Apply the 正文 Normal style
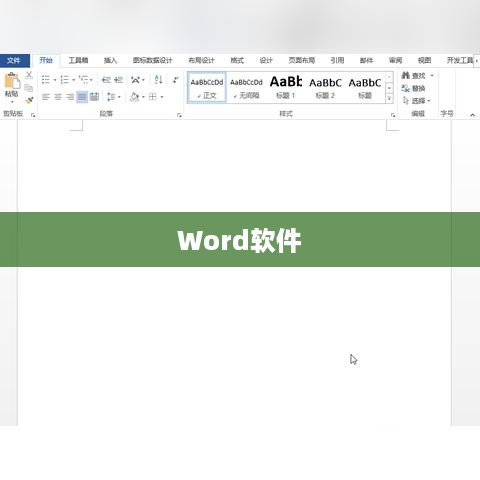 tap(207, 88)
